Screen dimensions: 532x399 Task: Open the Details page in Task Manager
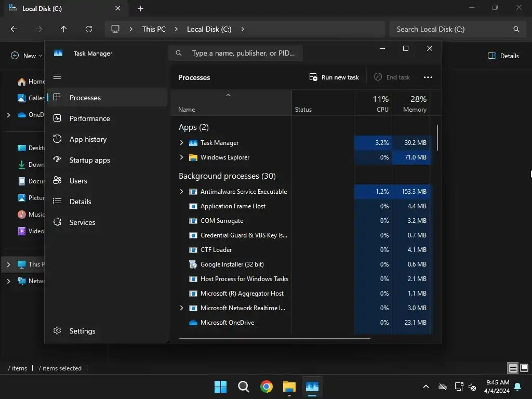coord(107,202)
